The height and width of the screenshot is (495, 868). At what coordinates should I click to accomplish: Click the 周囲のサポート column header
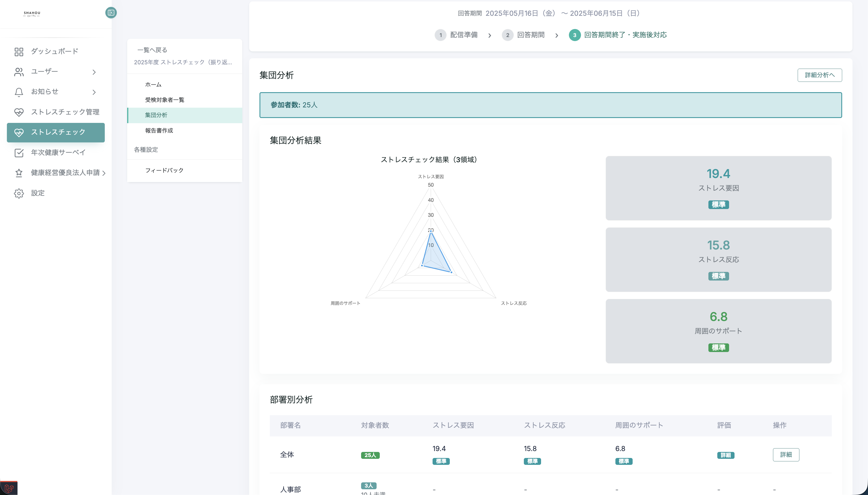[639, 425]
